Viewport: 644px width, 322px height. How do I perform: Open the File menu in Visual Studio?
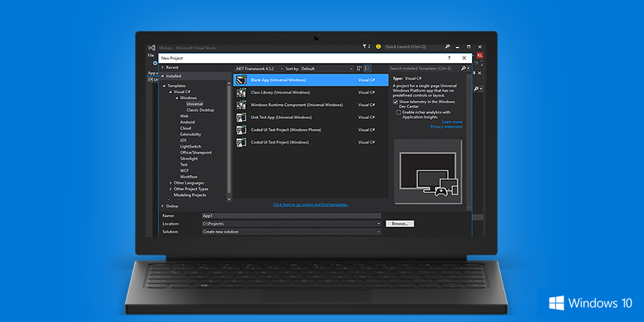151,56
